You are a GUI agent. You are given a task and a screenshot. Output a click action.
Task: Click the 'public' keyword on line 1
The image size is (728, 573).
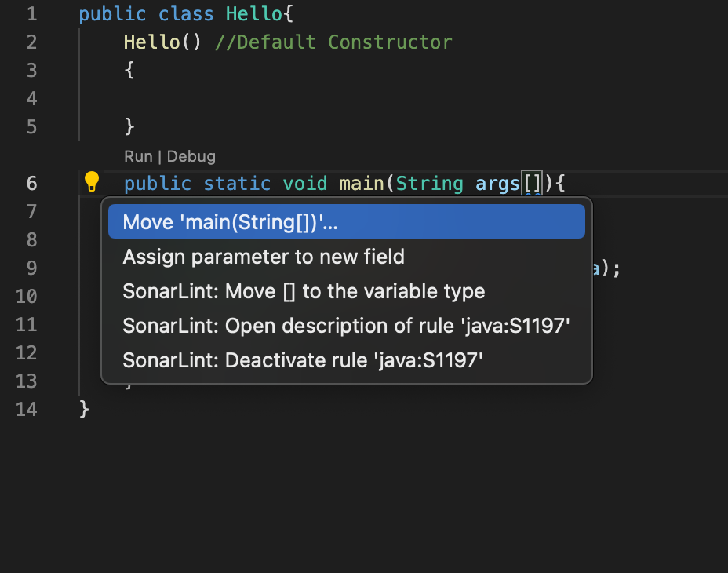pos(113,14)
